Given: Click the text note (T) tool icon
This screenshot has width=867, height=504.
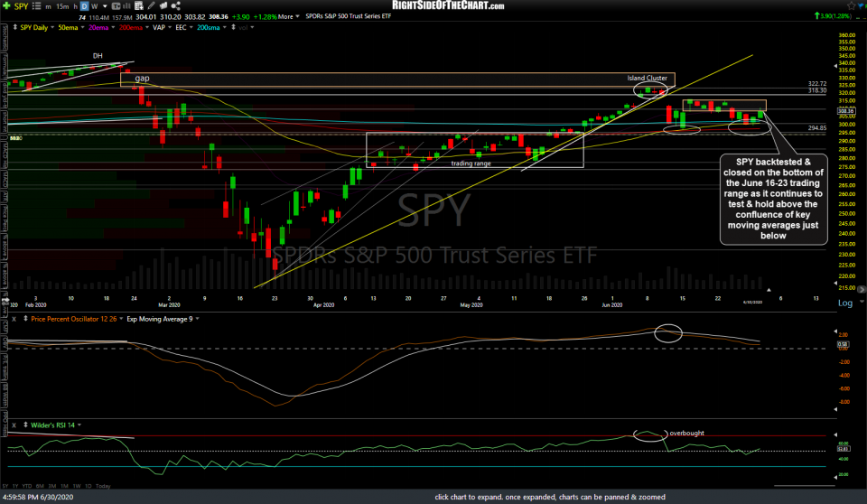Looking at the screenshot, I should point(117,6).
